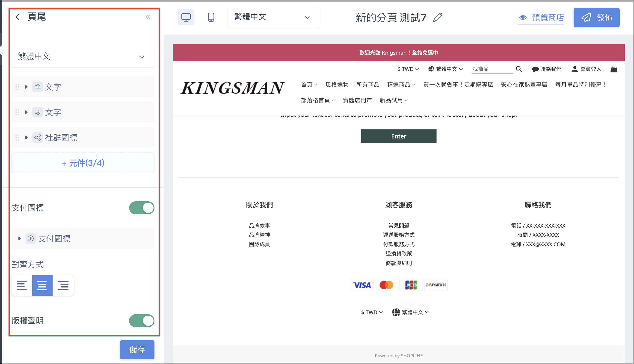Switch to desktop preview mode
This screenshot has width=634, height=364.
186,17
